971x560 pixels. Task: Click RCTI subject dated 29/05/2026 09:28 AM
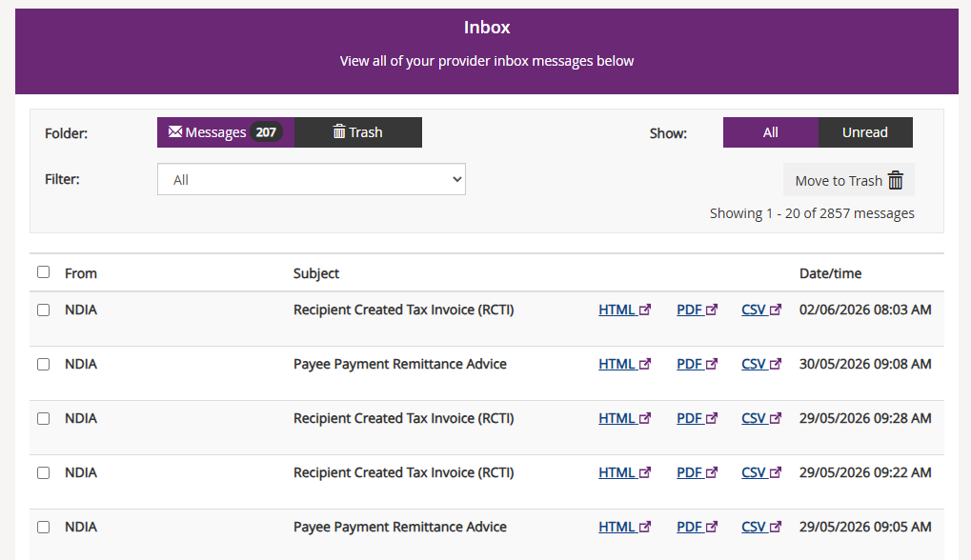click(404, 418)
